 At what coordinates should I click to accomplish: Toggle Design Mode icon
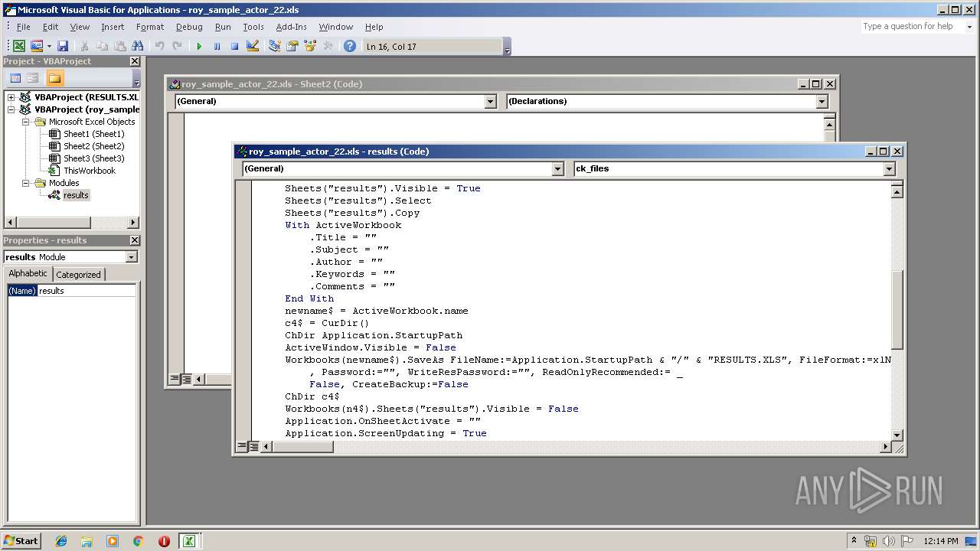pyautogui.click(x=253, y=46)
